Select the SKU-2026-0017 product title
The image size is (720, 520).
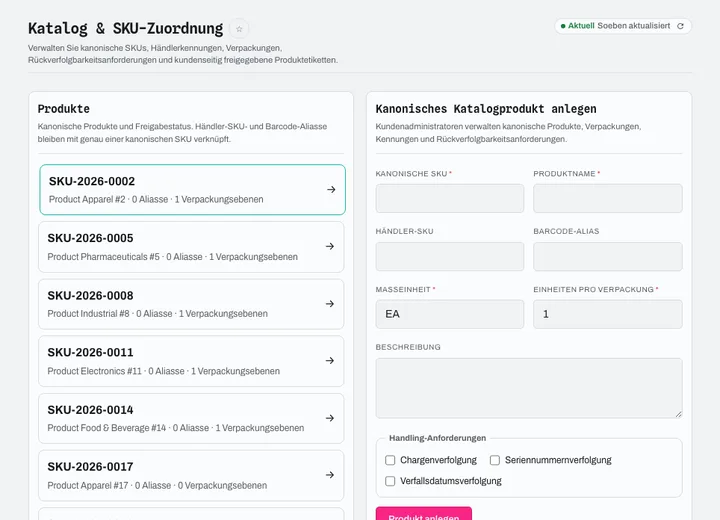click(x=90, y=467)
